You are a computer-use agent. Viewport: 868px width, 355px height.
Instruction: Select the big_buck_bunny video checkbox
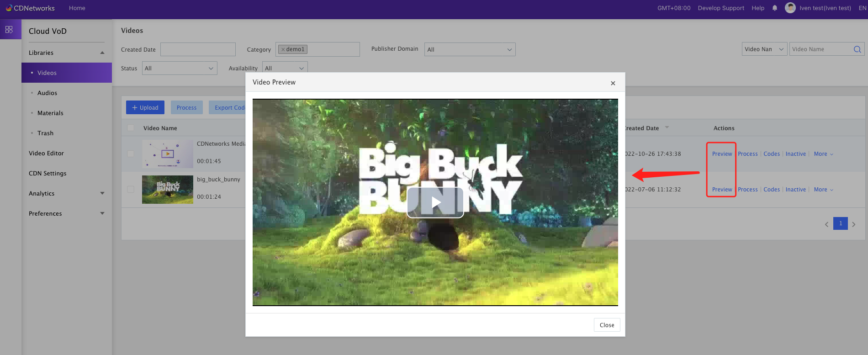131,189
